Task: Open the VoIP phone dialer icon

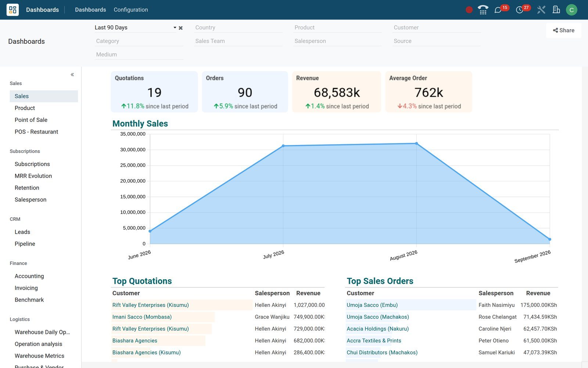Action: (483, 10)
